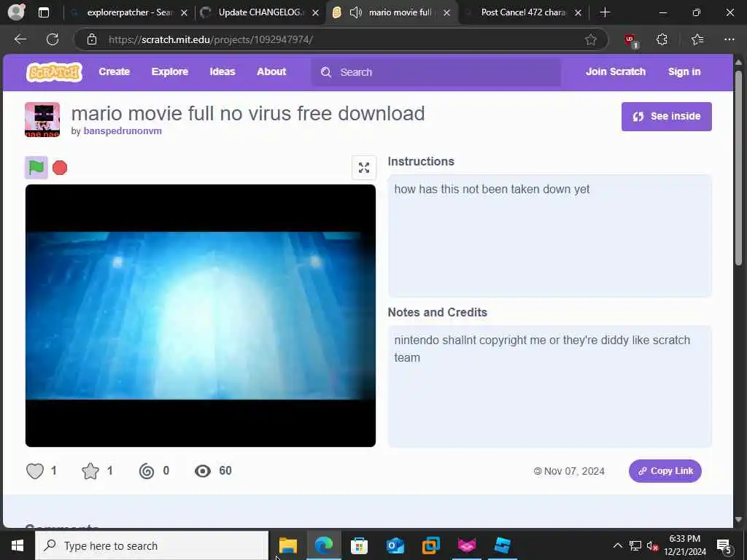
Task: View site information lock icon
Action: [92, 39]
